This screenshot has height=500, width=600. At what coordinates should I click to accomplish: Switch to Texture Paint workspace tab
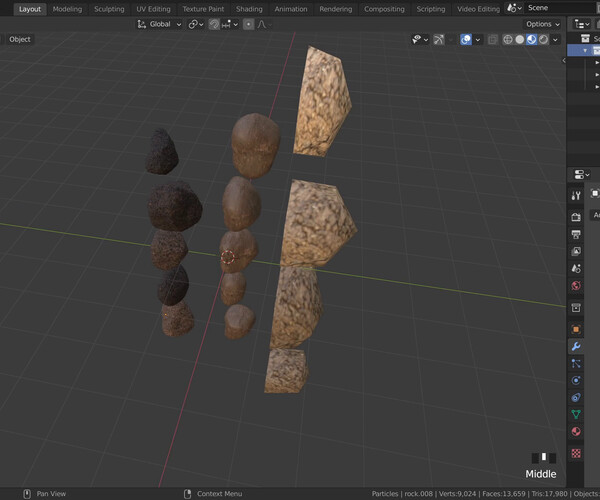click(203, 9)
